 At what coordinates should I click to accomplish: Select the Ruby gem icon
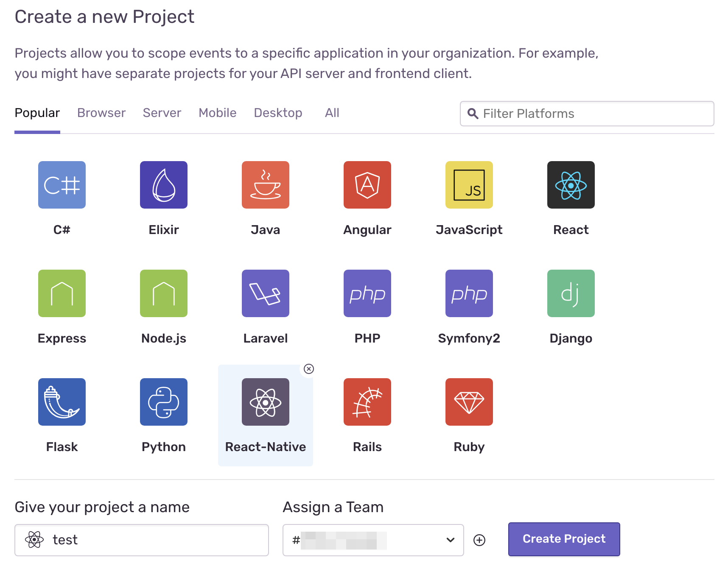(x=469, y=402)
